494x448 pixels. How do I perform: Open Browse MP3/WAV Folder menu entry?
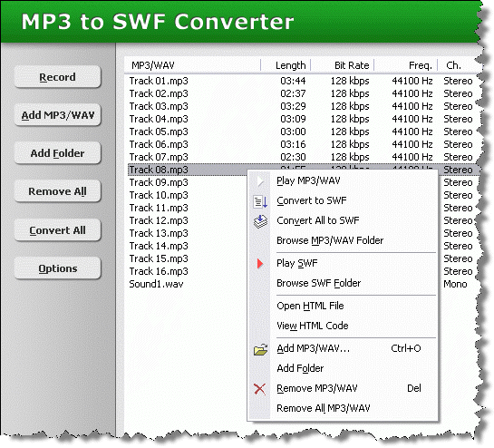pos(343,240)
